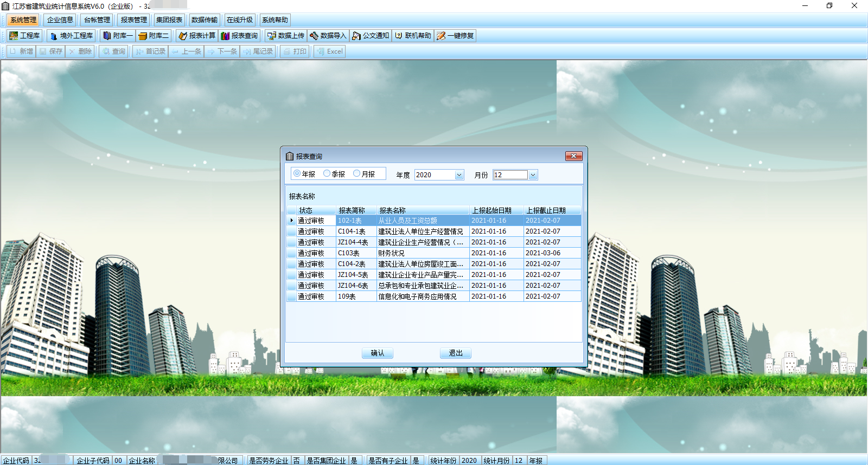The width and height of the screenshot is (868, 465).
Task: Go to 尾记录
Action: click(x=258, y=51)
